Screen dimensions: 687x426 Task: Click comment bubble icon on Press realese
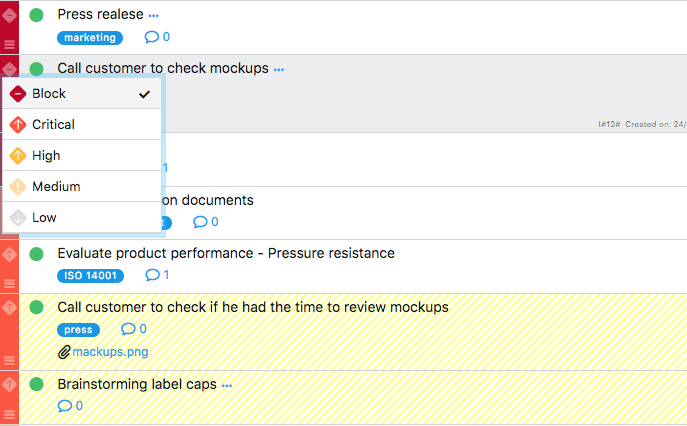(x=152, y=37)
